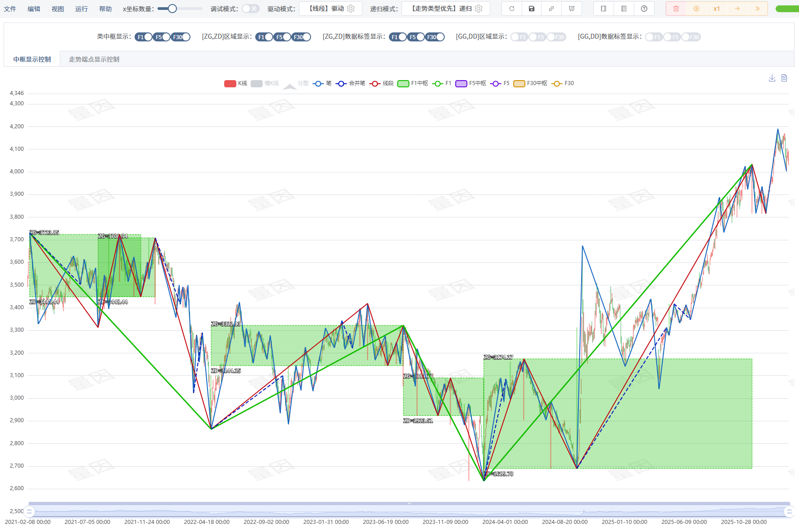This screenshot has width=799, height=532.
Task: Open 递归模式 settings gear for 走势类型优先
Action: point(479,9)
